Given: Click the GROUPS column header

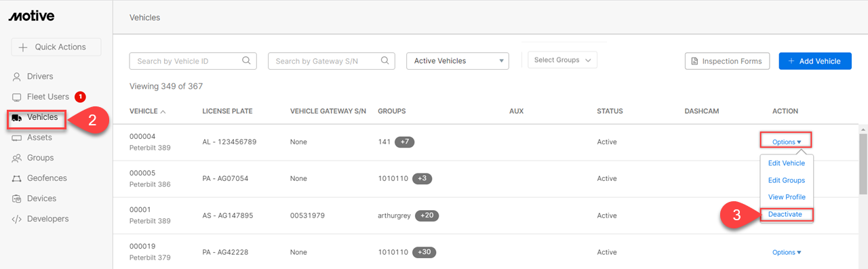Looking at the screenshot, I should point(392,111).
